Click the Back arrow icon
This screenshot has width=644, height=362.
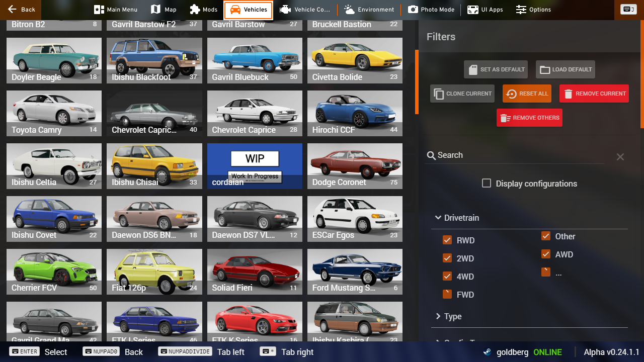click(x=12, y=10)
